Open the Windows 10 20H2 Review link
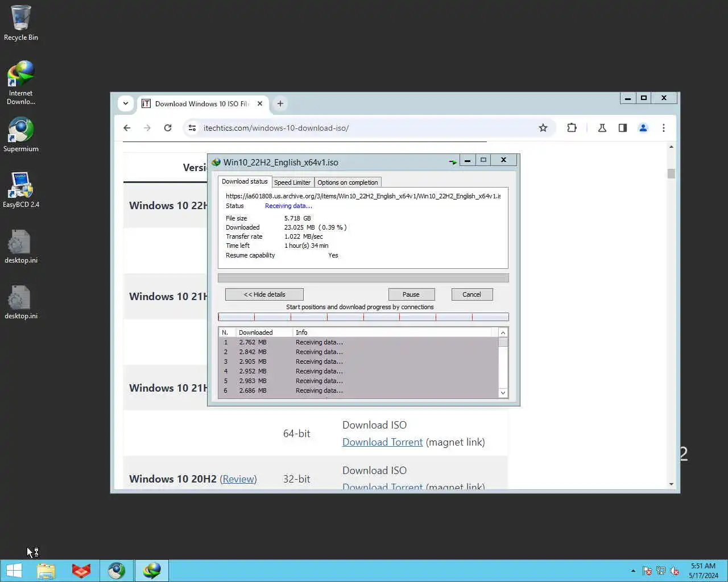 point(238,479)
